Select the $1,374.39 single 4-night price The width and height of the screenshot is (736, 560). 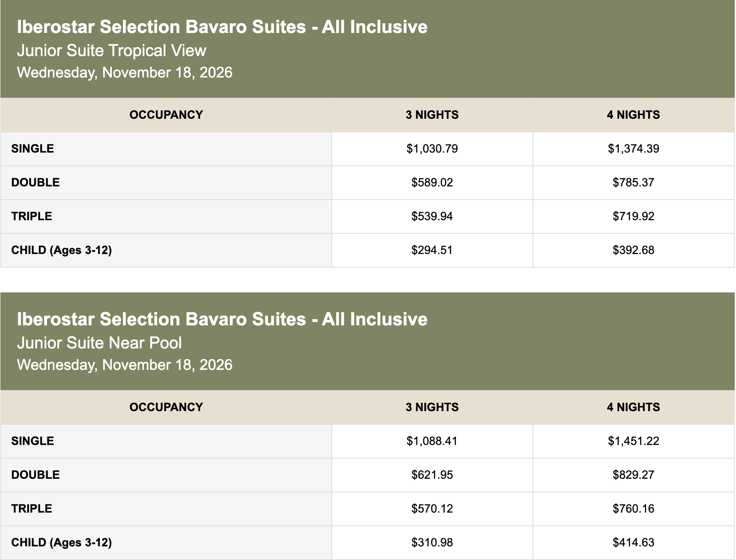tap(633, 148)
